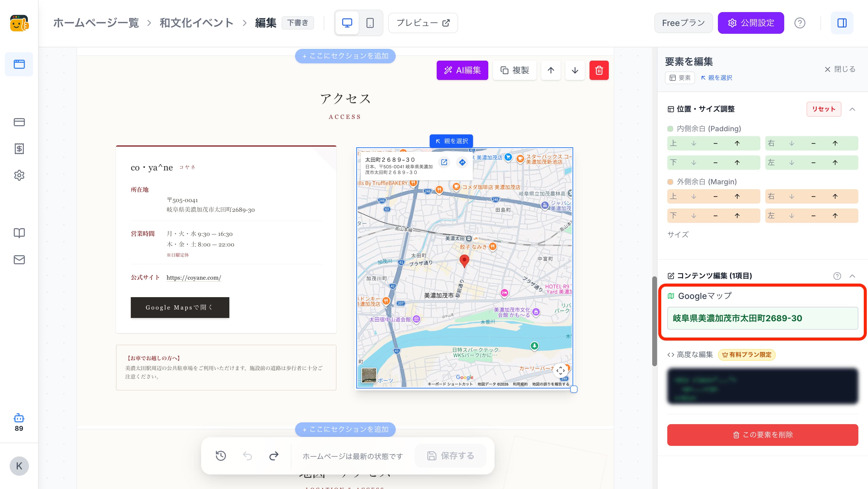
Task: Switch to the desktop preview mode
Action: coord(347,23)
